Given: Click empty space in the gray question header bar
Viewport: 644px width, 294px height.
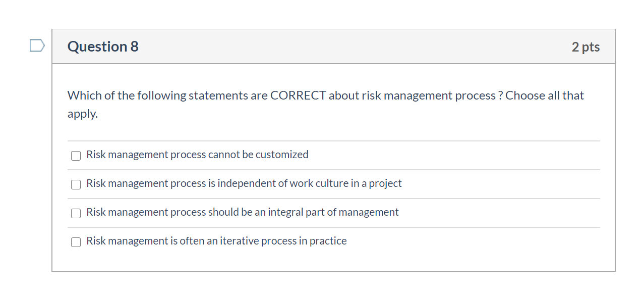Looking at the screenshot, I should click(353, 46).
